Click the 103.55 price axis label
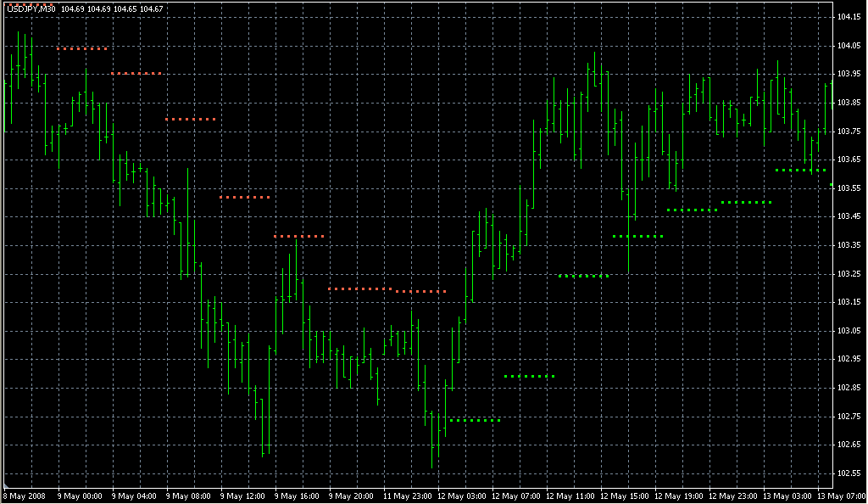Screen dimensions: 868x504 pyautogui.click(x=849, y=188)
